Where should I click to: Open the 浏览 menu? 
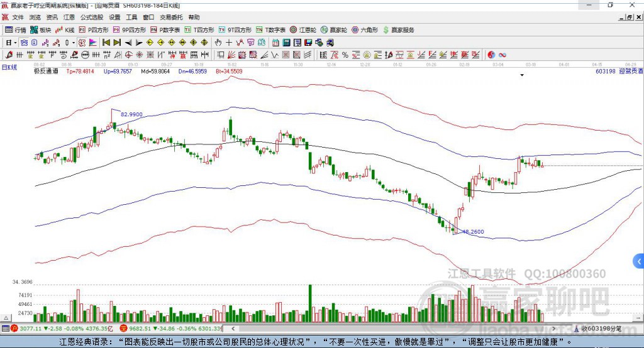pyautogui.click(x=35, y=17)
